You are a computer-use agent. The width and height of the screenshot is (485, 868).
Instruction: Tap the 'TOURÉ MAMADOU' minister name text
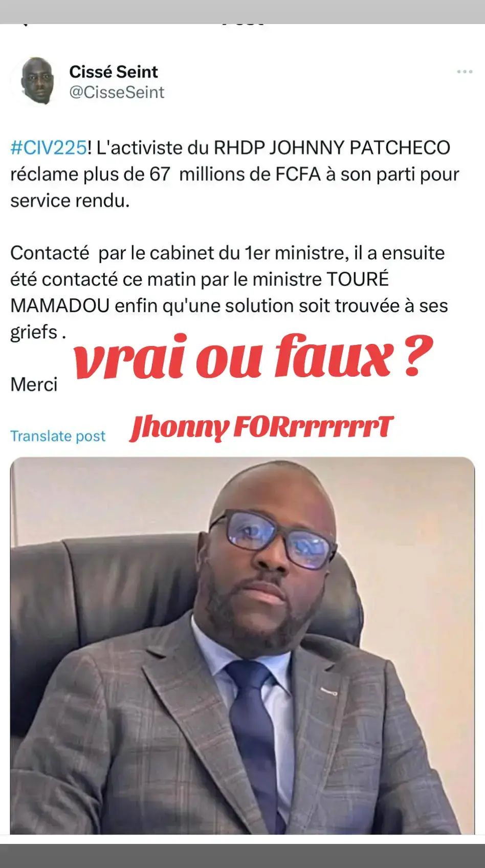coord(200,293)
